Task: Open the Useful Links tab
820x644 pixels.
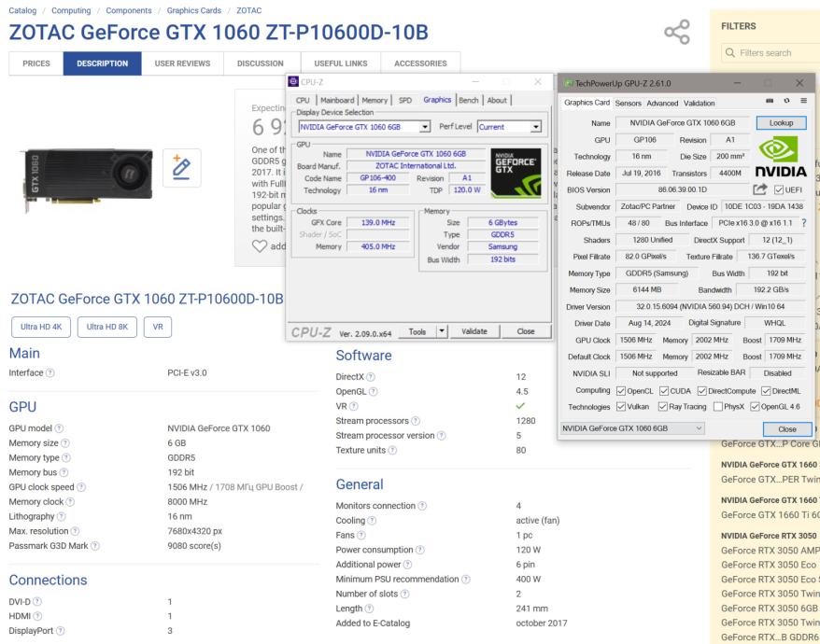Action: pyautogui.click(x=341, y=63)
